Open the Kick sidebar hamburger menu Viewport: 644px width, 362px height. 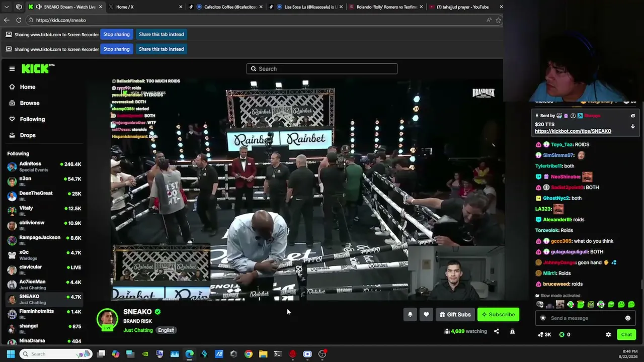[12, 69]
